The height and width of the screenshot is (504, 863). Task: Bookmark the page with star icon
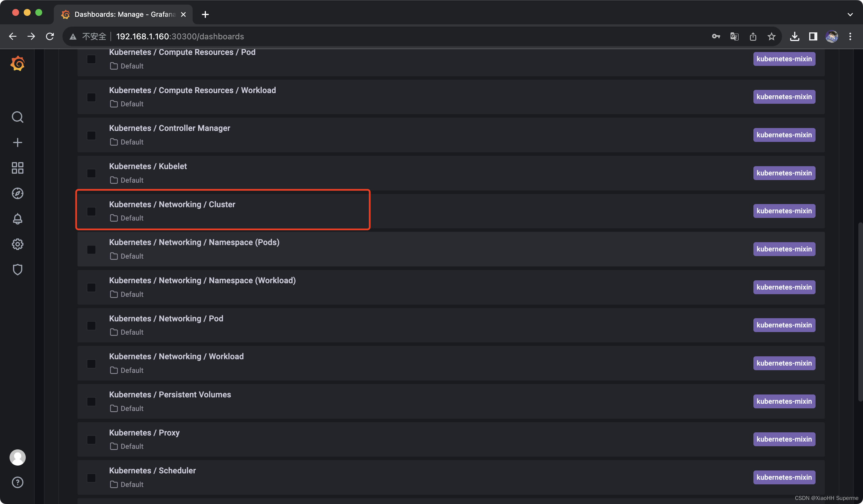[x=771, y=36]
